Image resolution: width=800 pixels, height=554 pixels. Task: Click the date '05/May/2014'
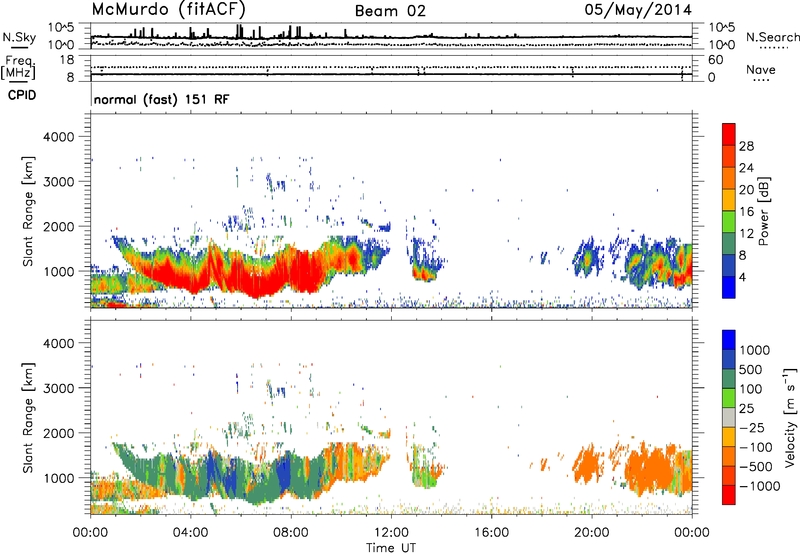pyautogui.click(x=638, y=10)
